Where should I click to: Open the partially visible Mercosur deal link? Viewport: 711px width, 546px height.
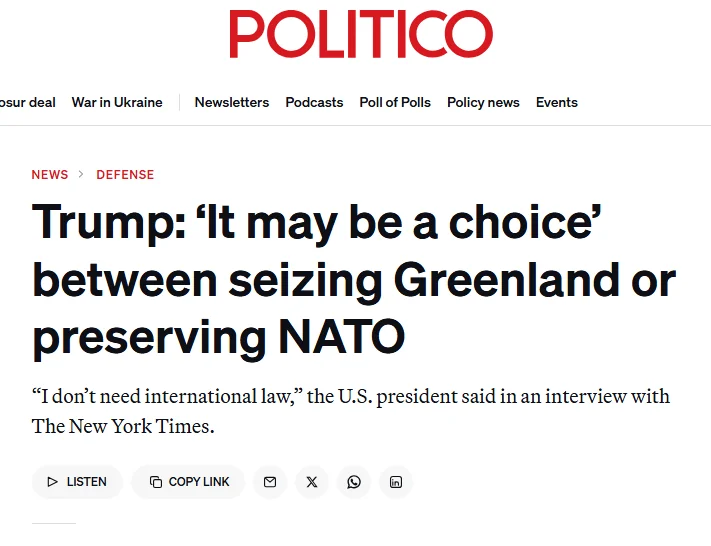click(x=28, y=102)
